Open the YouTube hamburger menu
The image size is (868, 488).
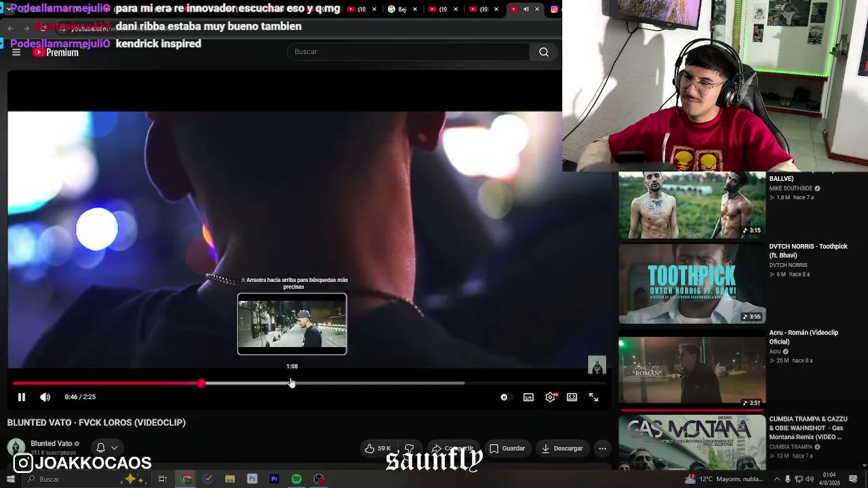[x=16, y=52]
